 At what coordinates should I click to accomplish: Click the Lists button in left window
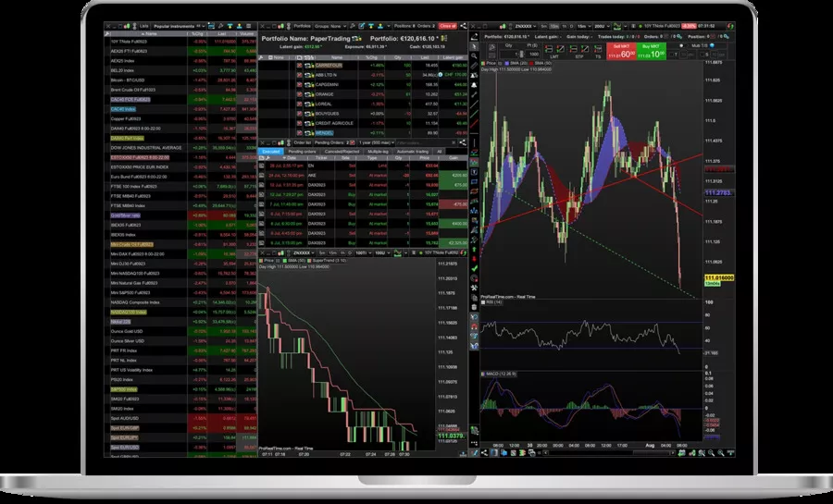point(144,26)
